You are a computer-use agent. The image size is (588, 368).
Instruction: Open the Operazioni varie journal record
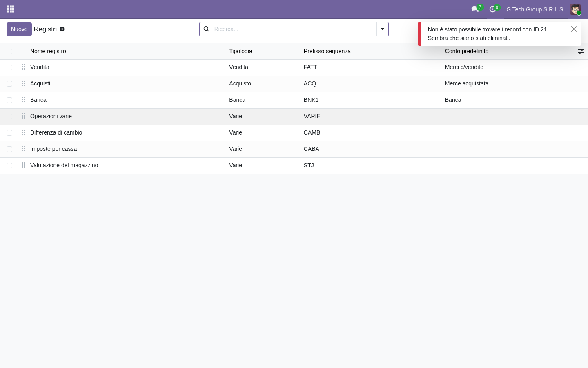51,116
